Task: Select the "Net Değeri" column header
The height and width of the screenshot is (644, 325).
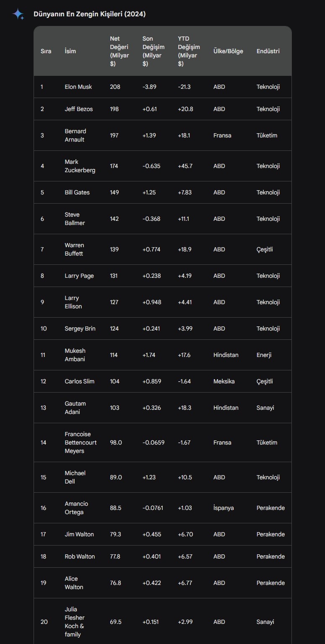Action: 119,51
